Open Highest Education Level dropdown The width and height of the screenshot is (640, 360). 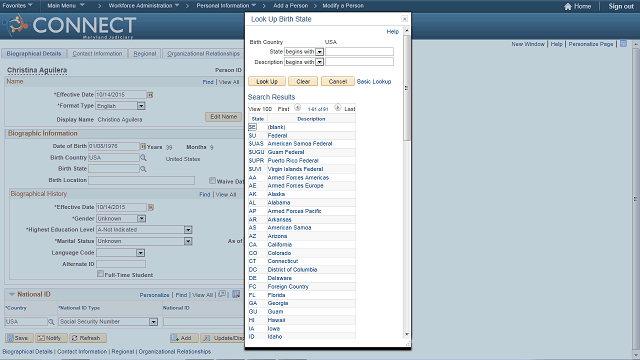tap(188, 230)
